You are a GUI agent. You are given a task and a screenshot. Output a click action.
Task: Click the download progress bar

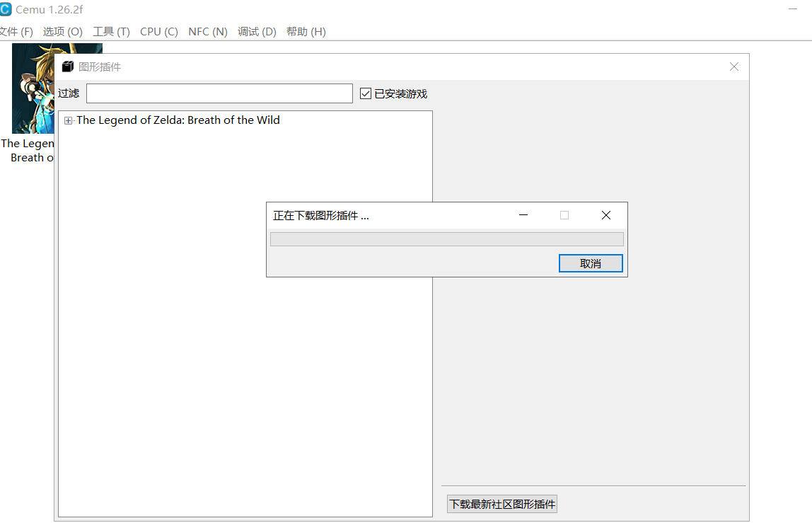446,239
